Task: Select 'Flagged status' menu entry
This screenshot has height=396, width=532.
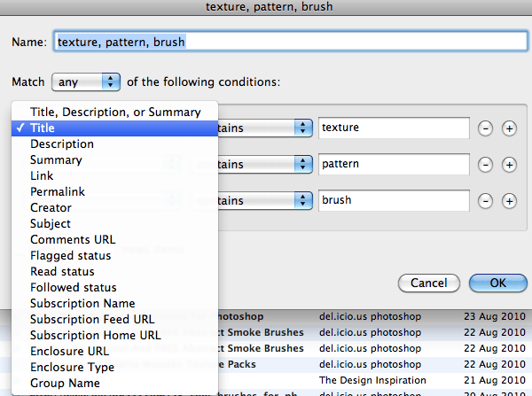Action: click(69, 256)
